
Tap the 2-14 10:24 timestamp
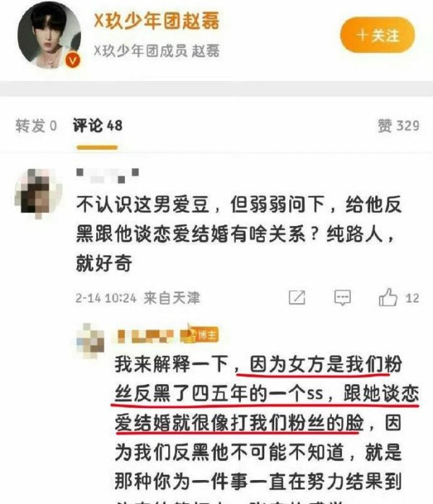[x=106, y=298]
